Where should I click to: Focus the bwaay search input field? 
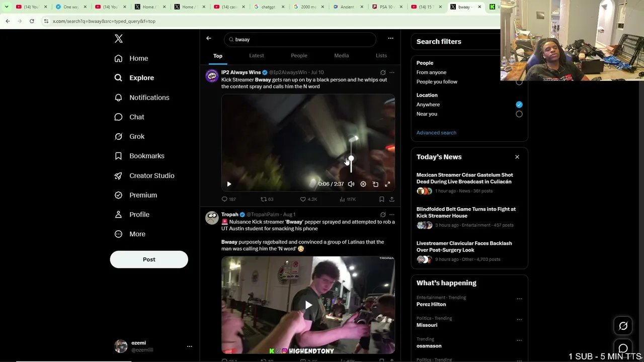pos(300,39)
